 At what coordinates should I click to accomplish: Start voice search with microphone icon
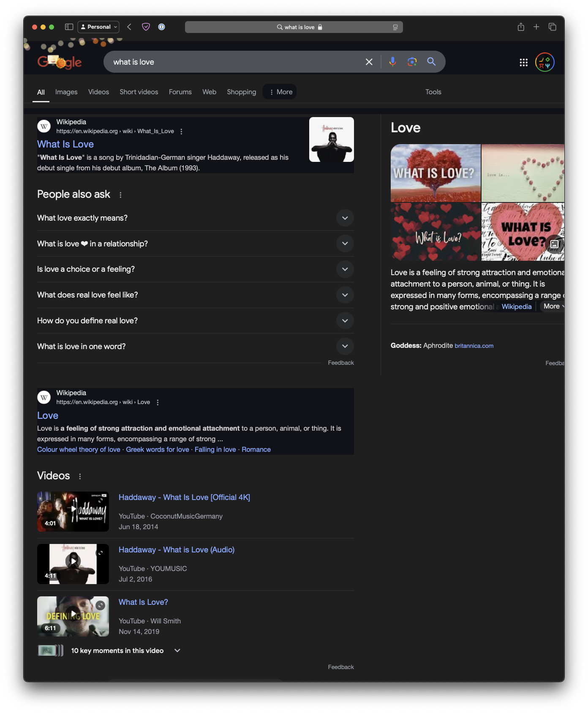392,62
